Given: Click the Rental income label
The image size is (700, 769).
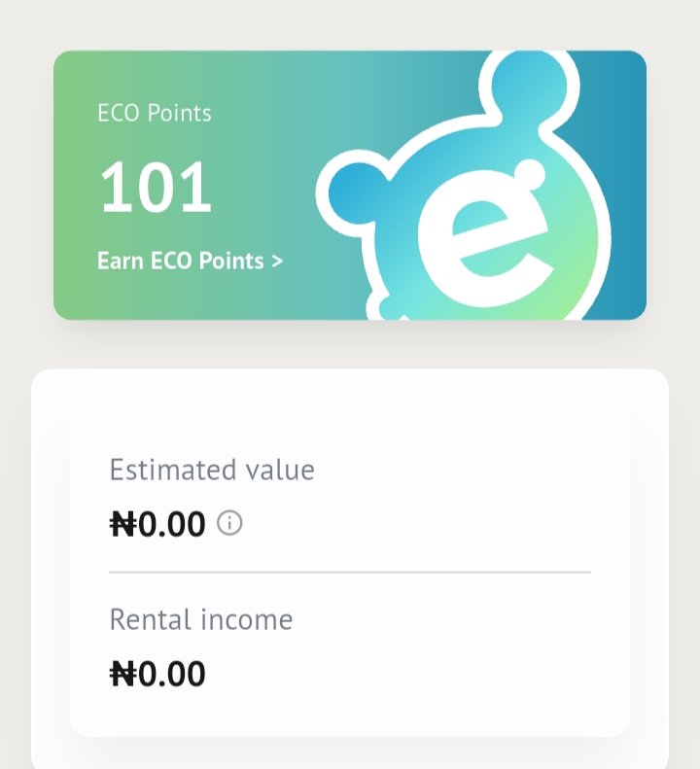Looking at the screenshot, I should [200, 619].
